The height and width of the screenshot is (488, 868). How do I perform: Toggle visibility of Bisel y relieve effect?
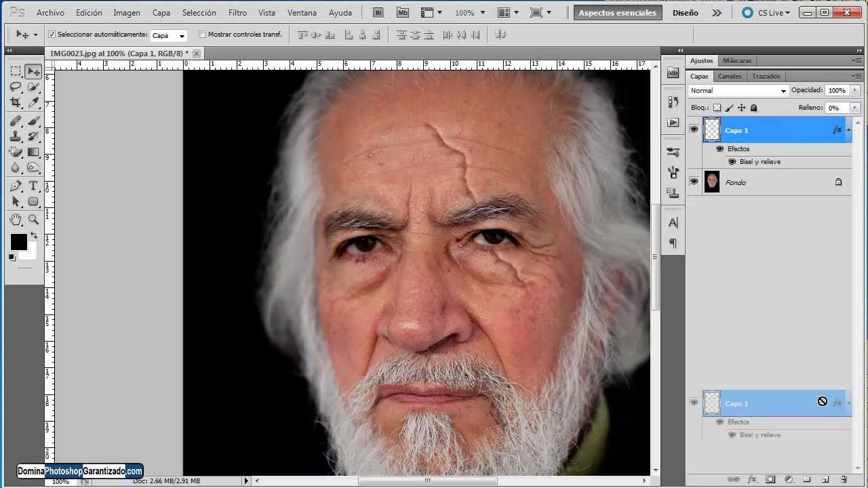(732, 161)
